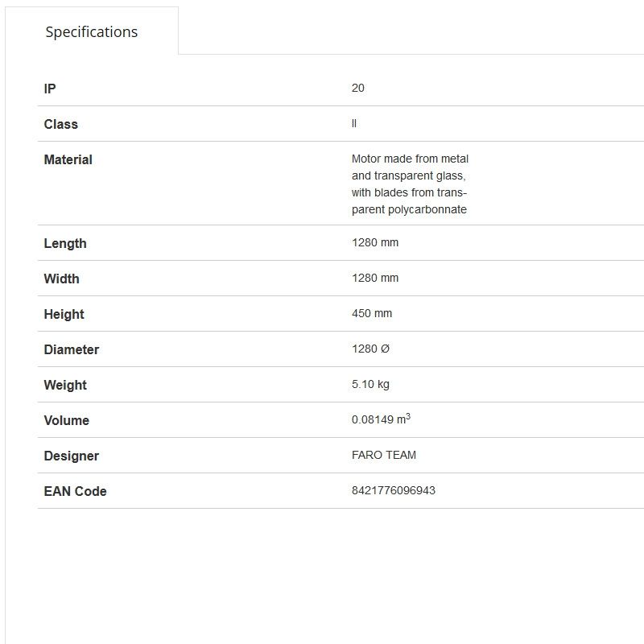Click the Material row label

[x=68, y=159]
